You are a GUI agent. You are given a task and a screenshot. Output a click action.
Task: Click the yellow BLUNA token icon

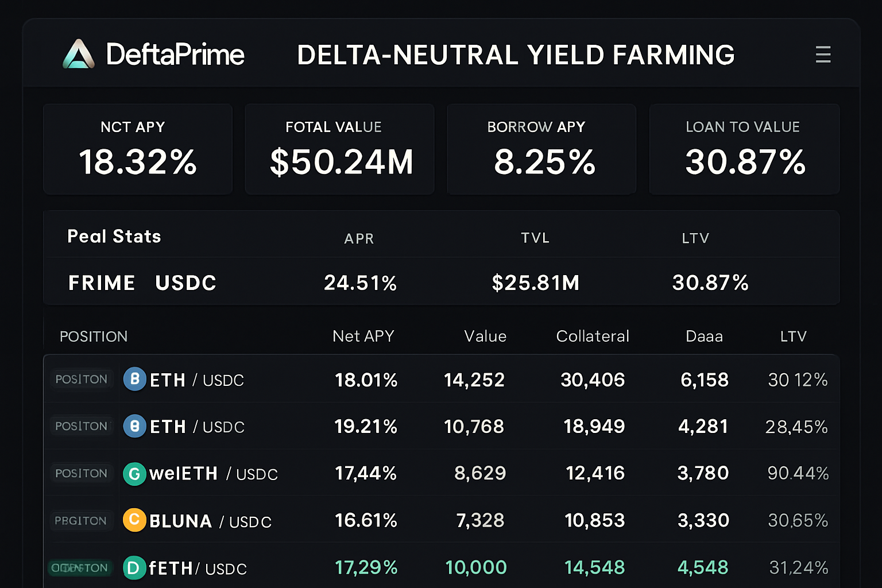[134, 521]
